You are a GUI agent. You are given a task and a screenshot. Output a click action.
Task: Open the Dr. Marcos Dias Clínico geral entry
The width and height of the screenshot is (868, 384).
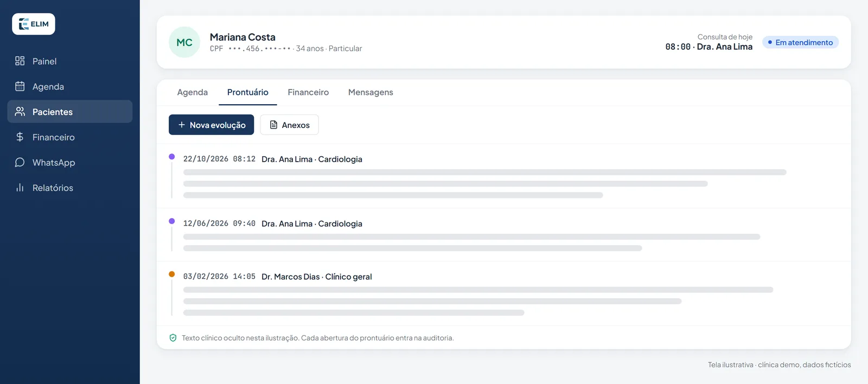pos(504,293)
